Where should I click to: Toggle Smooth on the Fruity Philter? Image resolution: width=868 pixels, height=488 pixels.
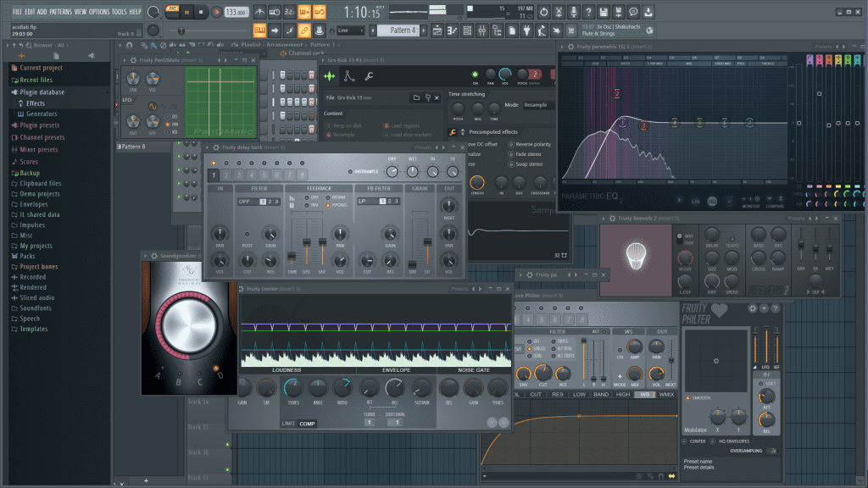click(x=687, y=398)
